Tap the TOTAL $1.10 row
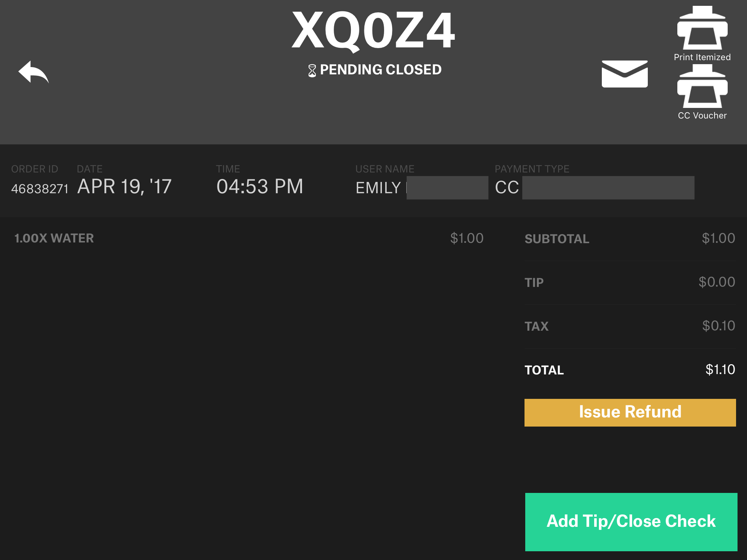747x560 pixels. coord(630,370)
